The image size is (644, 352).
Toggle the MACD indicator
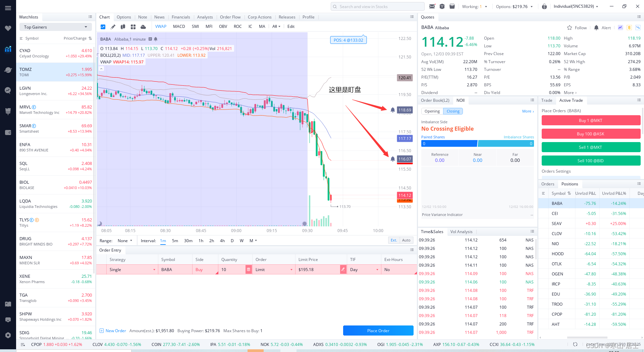point(179,27)
